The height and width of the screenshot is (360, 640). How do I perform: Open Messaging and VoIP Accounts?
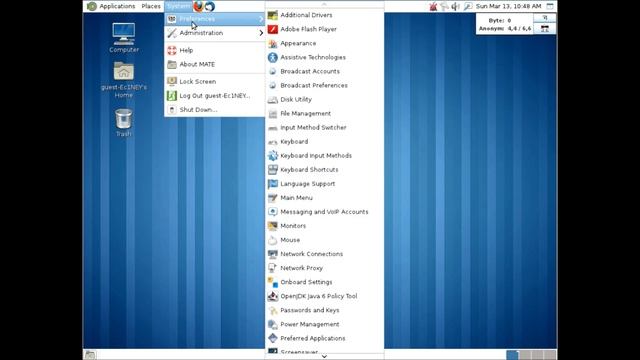[x=324, y=212]
